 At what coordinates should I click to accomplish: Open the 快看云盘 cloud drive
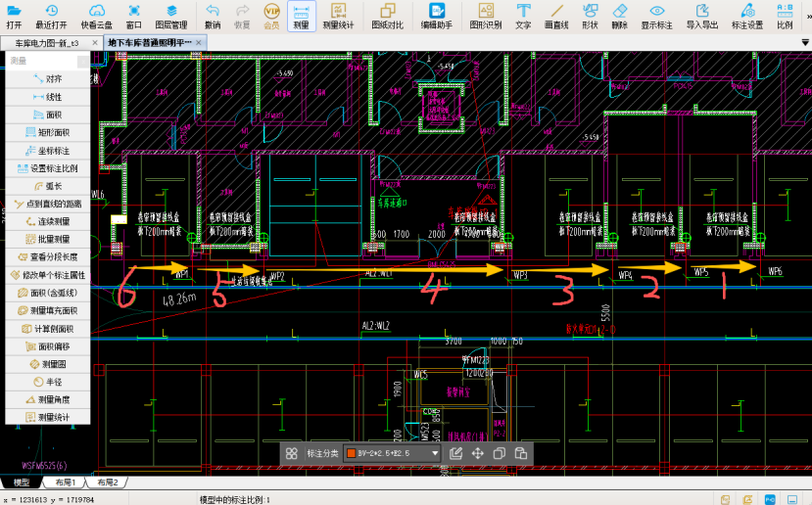[x=96, y=15]
